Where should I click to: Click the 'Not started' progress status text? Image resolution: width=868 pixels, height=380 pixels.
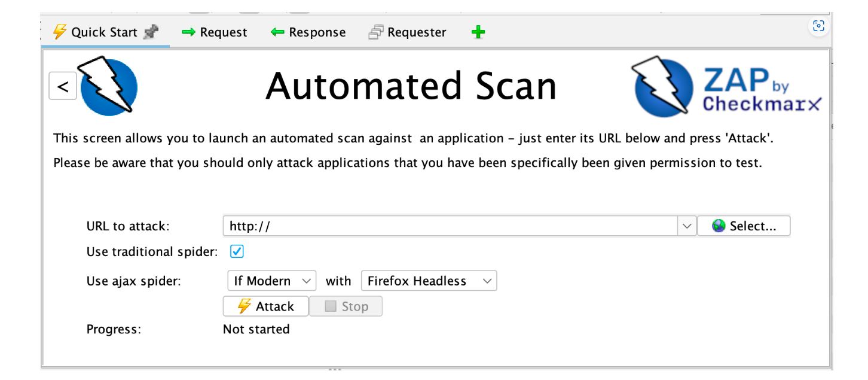(x=256, y=329)
